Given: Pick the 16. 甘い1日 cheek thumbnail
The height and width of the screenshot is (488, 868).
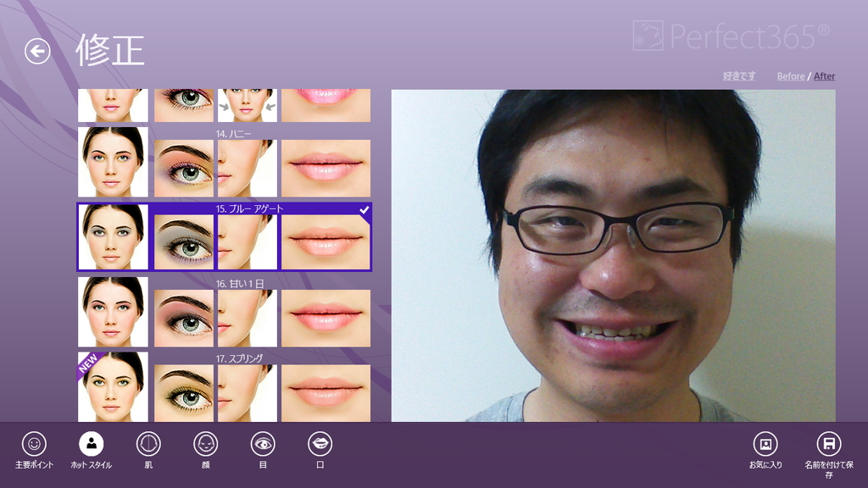Looking at the screenshot, I should click(x=247, y=319).
